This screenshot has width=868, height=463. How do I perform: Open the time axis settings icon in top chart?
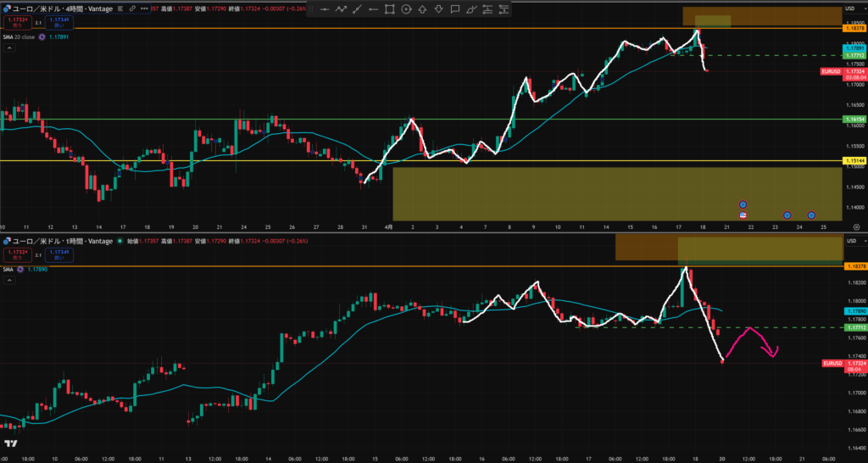(856, 227)
